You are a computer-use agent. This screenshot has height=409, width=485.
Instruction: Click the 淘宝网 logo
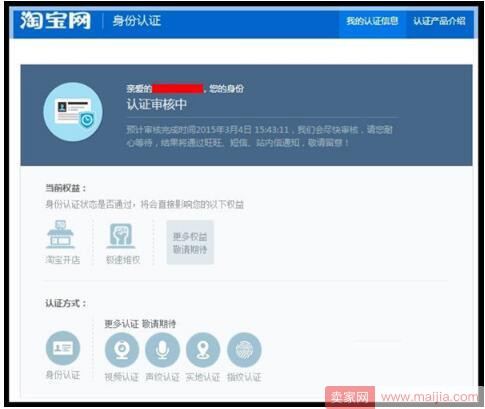pos(55,21)
